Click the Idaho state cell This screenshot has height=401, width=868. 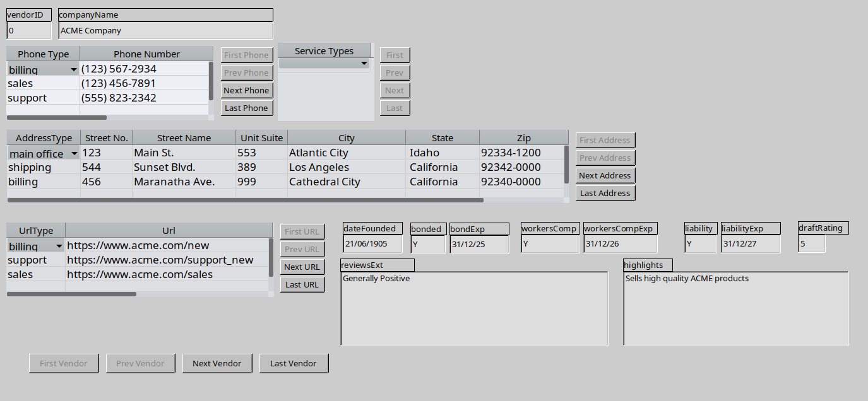click(443, 153)
